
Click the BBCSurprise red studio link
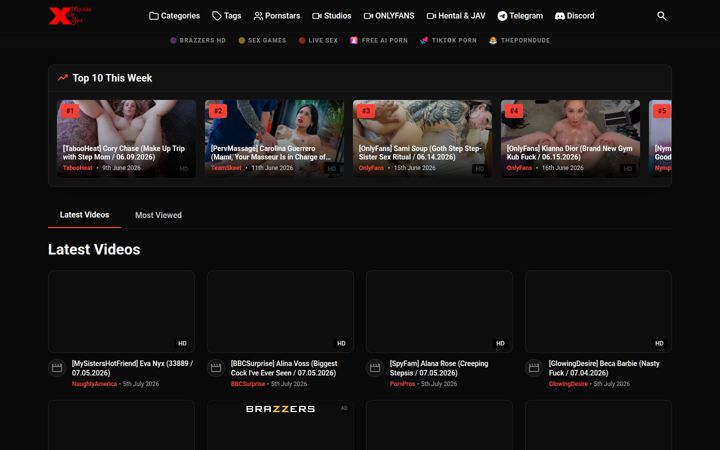point(248,384)
